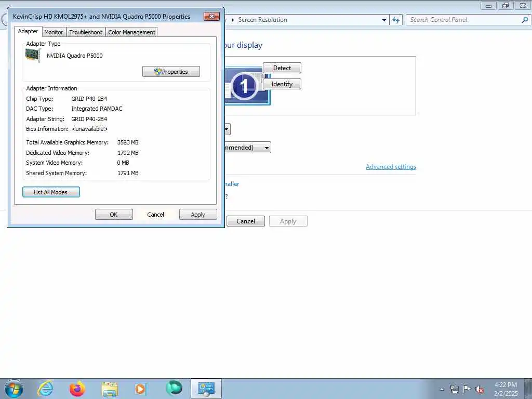Click the Adapter String GRID P40-2B4 value

click(89, 119)
